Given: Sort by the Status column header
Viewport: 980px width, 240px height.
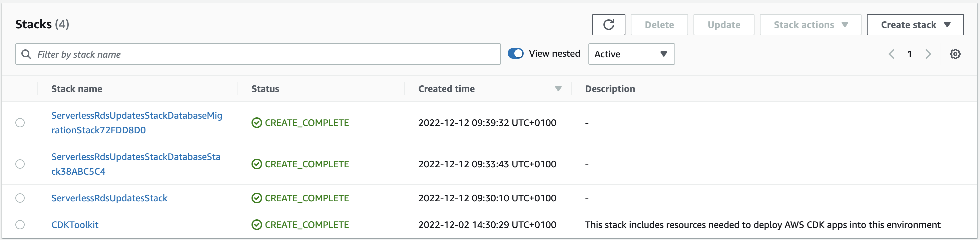Looking at the screenshot, I should (265, 89).
